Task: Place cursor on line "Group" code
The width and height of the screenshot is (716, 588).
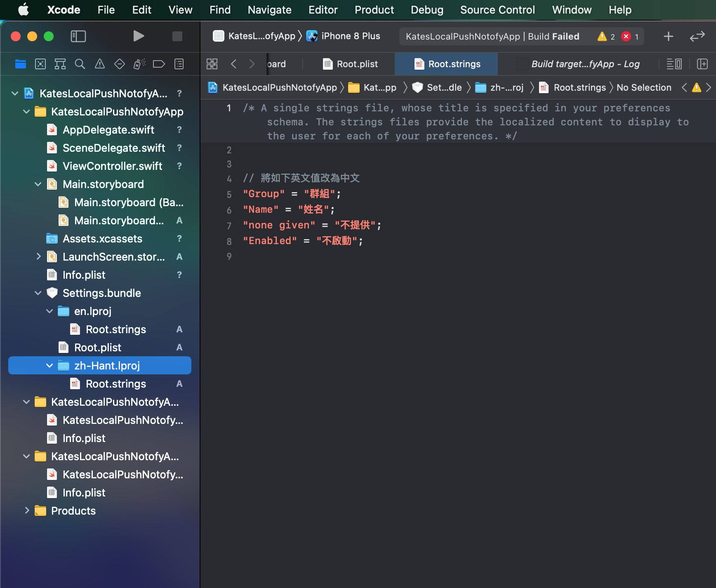Action: click(292, 194)
